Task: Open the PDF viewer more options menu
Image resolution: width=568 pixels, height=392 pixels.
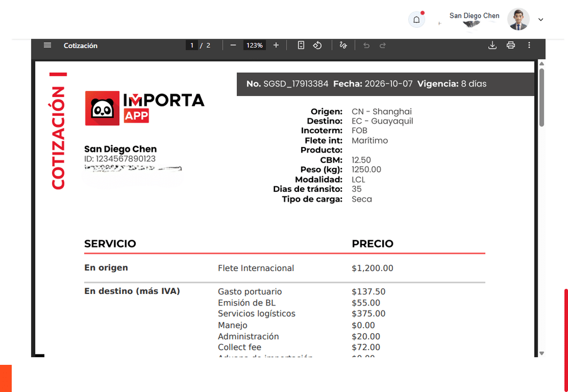Action: (x=529, y=45)
